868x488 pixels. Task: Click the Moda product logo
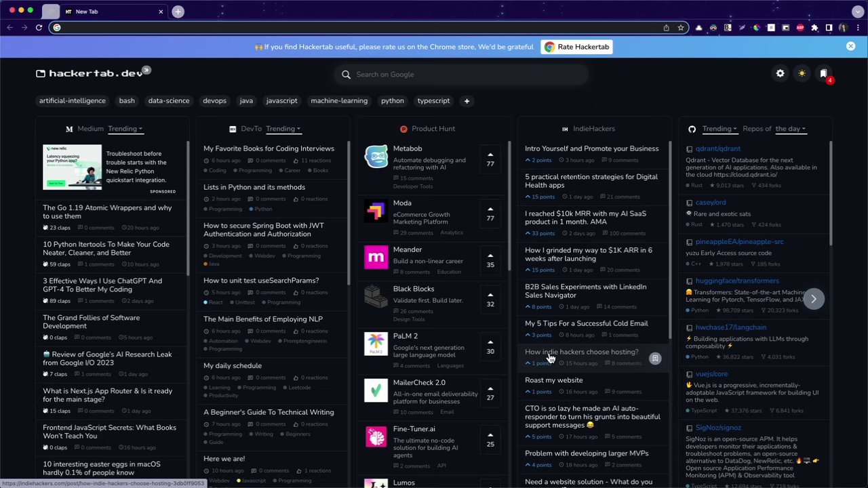376,211
